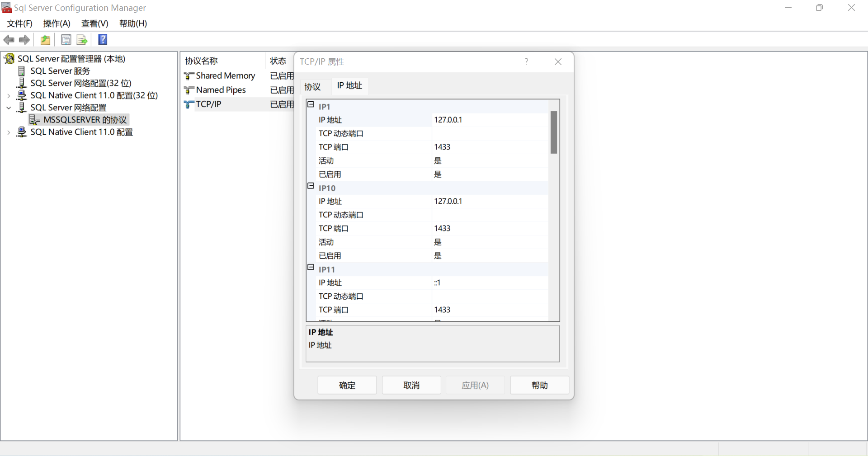Switch to the 协议 tab

point(312,87)
